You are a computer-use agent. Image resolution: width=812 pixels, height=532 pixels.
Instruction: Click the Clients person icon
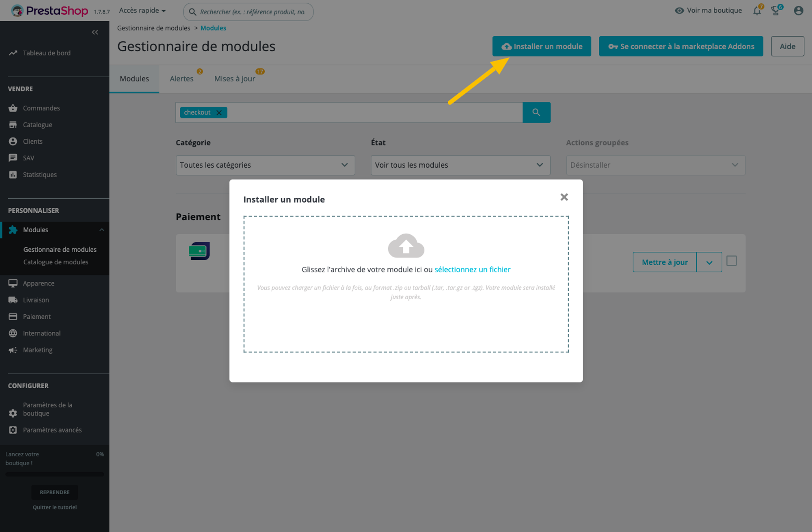(13, 141)
